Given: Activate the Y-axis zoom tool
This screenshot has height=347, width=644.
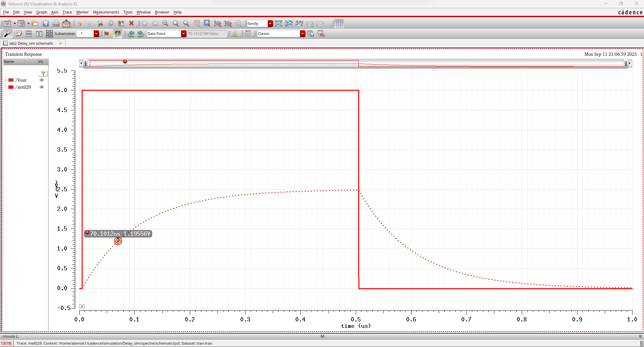Looking at the screenshot, I should pyautogui.click(x=228, y=24).
